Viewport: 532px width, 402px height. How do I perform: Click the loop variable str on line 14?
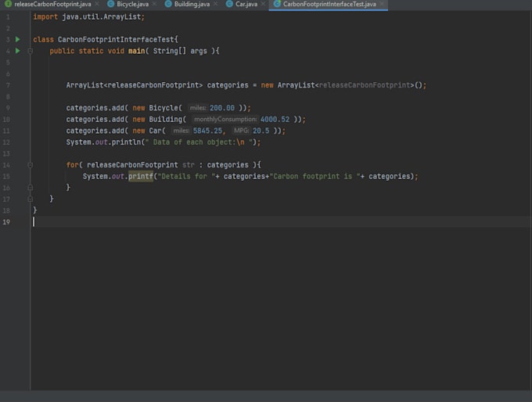click(189, 165)
